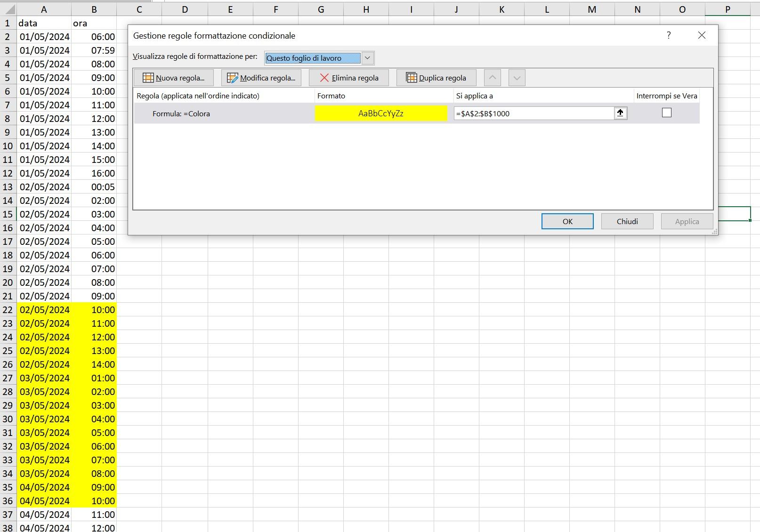Collapse the 'Si applica a' range picker icon

620,113
